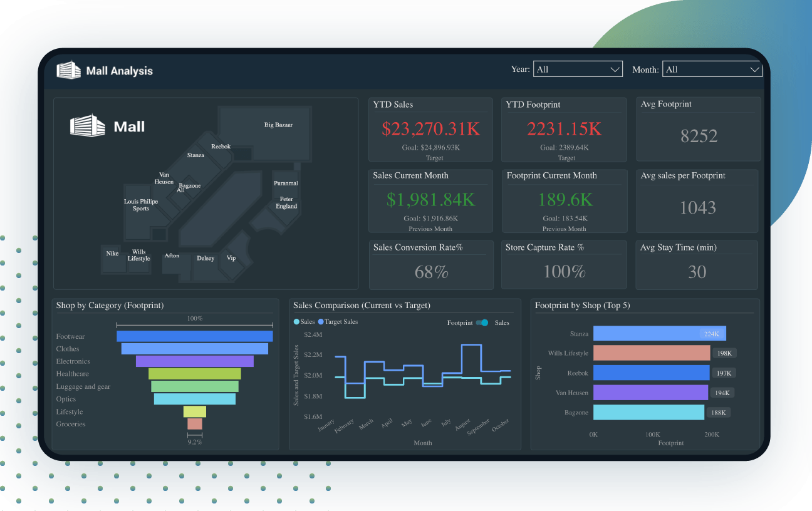Click the 9.2% funnel label
This screenshot has width=812, height=511.
pyautogui.click(x=195, y=441)
